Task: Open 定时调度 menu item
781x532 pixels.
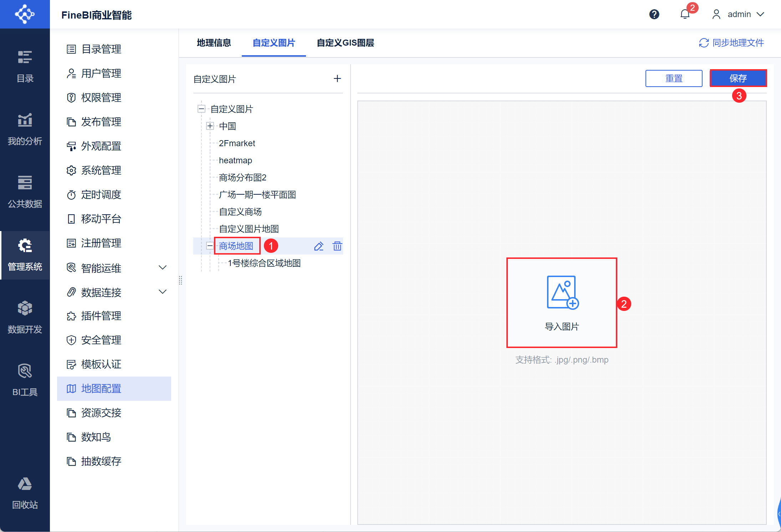Action: point(114,195)
